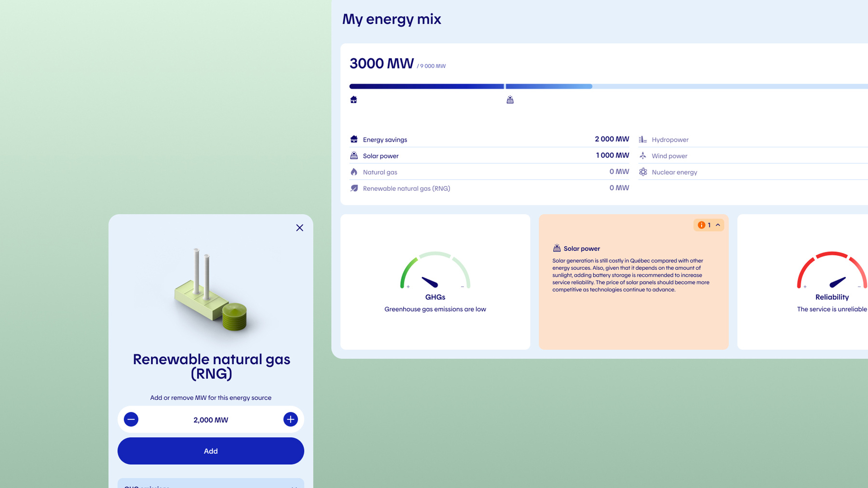
Task: Close the Renewable natural gas panel
Action: 299,228
